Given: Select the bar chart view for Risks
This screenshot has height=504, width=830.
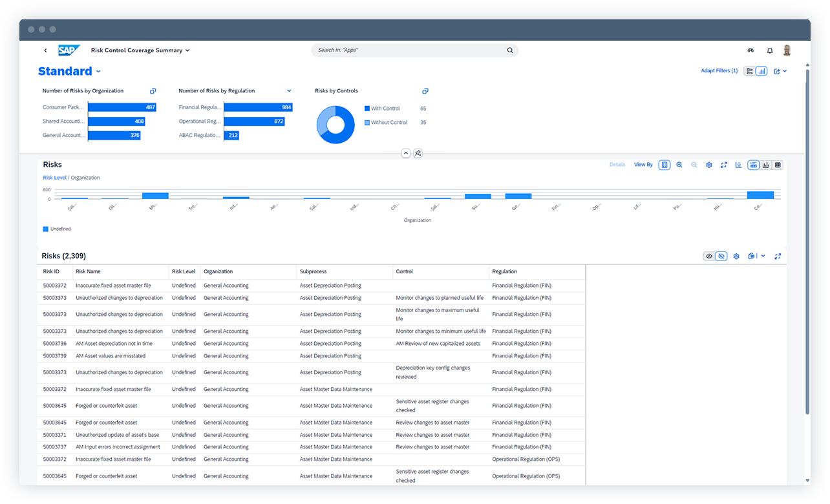Looking at the screenshot, I should [765, 165].
